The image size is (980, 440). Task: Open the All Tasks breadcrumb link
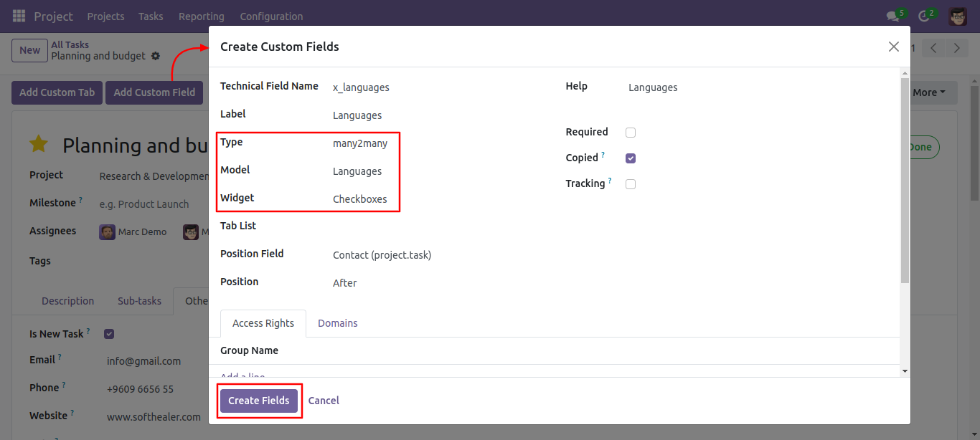70,44
